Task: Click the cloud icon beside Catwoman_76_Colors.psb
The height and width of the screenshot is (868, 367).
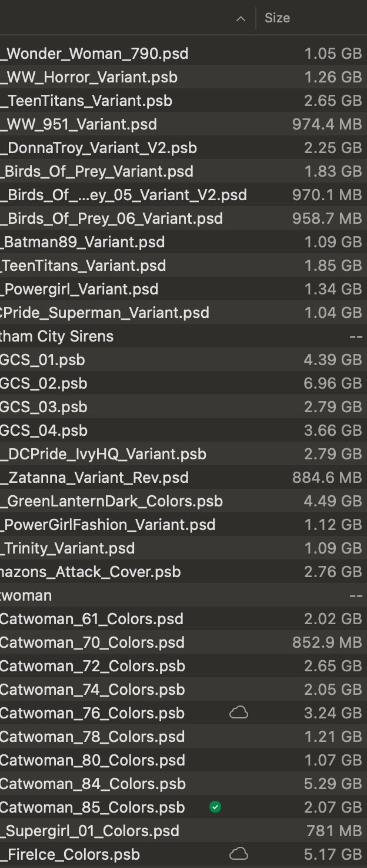Action: (x=238, y=713)
